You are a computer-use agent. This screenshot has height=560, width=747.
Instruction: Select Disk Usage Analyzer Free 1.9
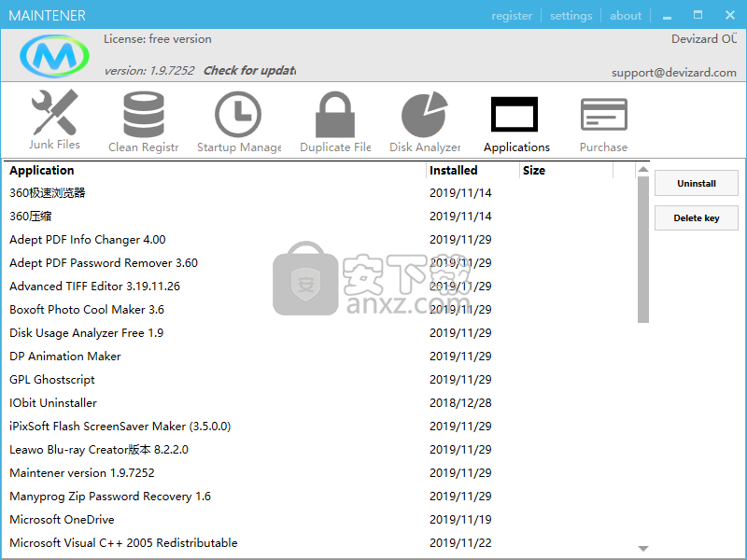coord(320,333)
